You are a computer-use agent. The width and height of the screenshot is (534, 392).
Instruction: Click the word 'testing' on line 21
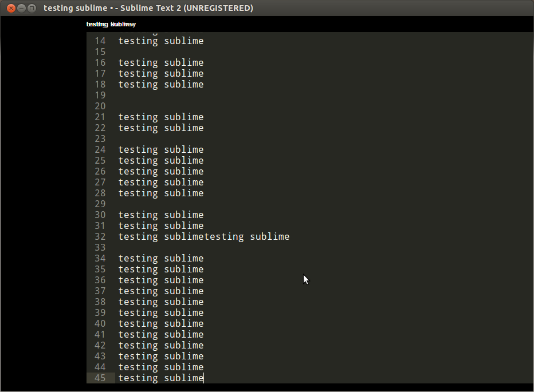click(138, 117)
